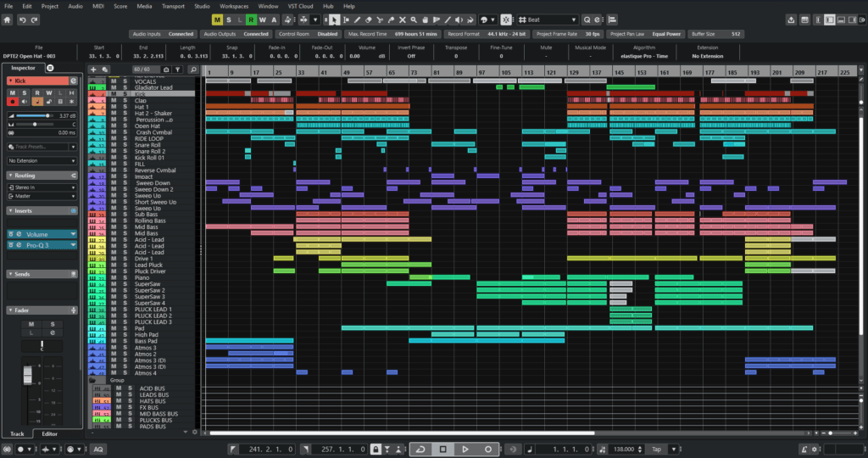Open the Track Presets dropdown arrow

(x=73, y=147)
